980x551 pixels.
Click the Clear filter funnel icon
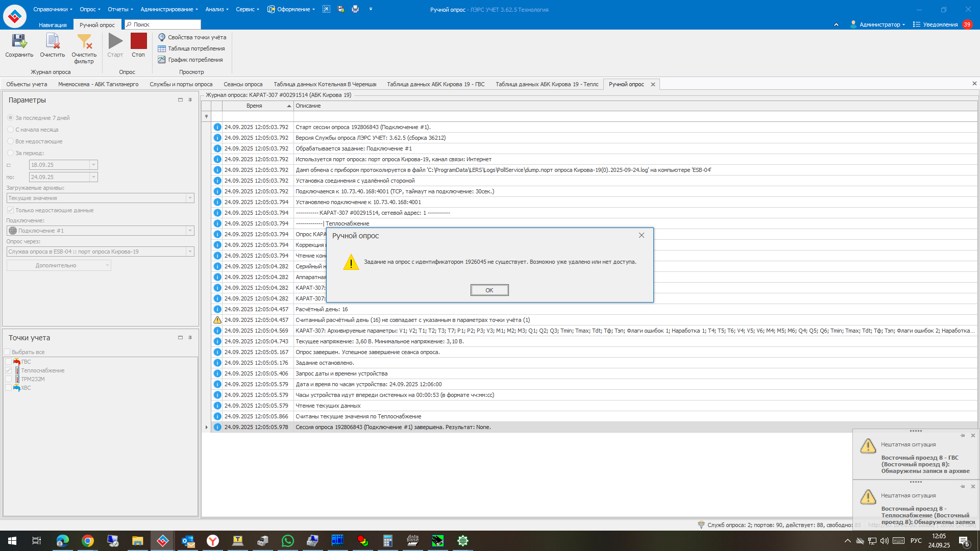(x=84, y=41)
